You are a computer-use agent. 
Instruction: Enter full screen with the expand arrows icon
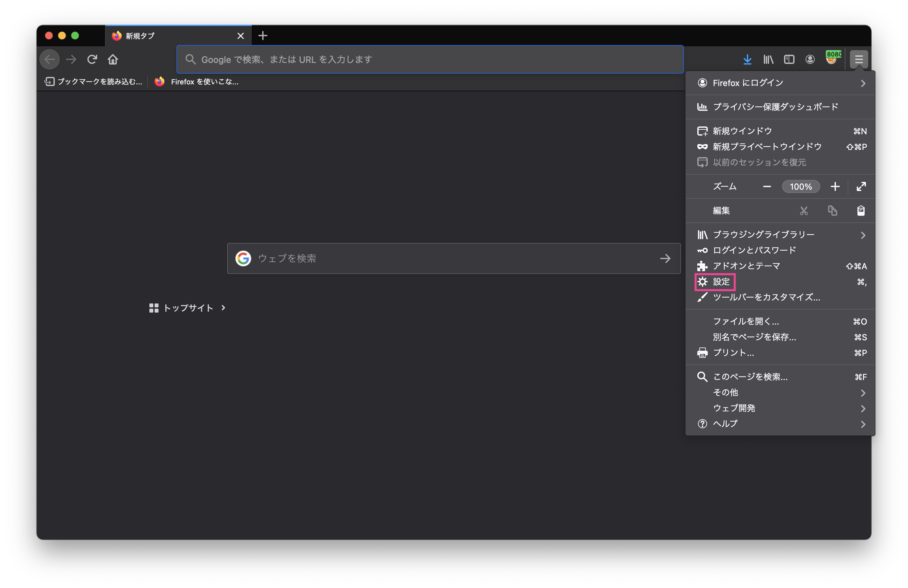(x=861, y=186)
